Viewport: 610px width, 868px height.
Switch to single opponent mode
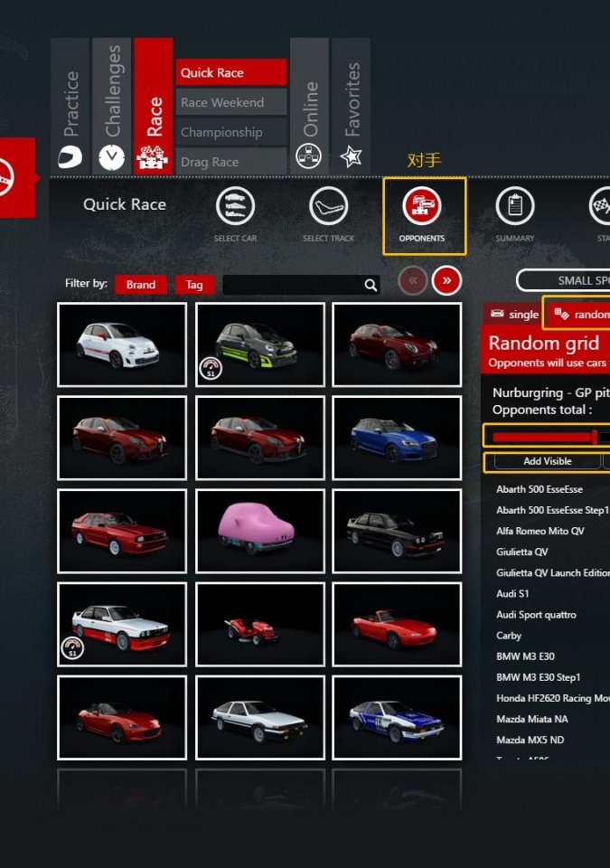pyautogui.click(x=514, y=314)
